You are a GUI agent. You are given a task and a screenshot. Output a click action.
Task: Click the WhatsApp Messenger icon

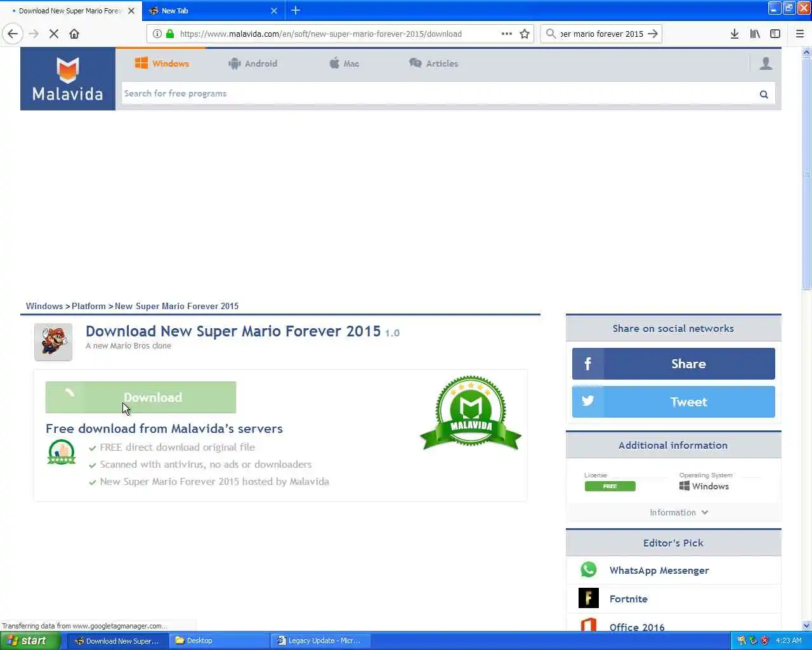click(589, 570)
